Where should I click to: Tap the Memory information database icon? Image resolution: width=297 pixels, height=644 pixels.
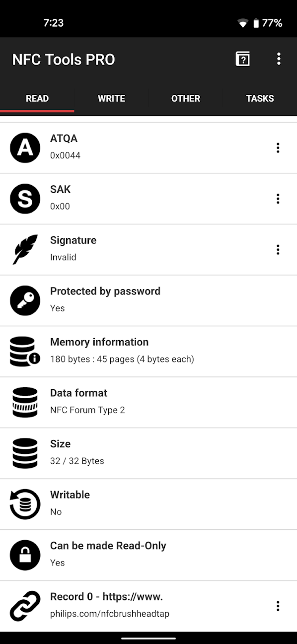point(25,352)
